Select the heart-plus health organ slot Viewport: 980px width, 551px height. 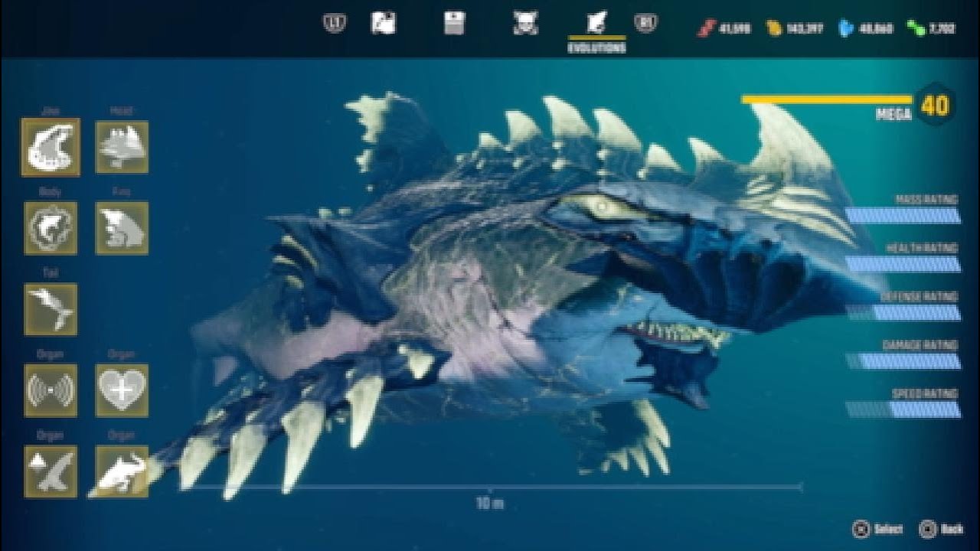[122, 390]
